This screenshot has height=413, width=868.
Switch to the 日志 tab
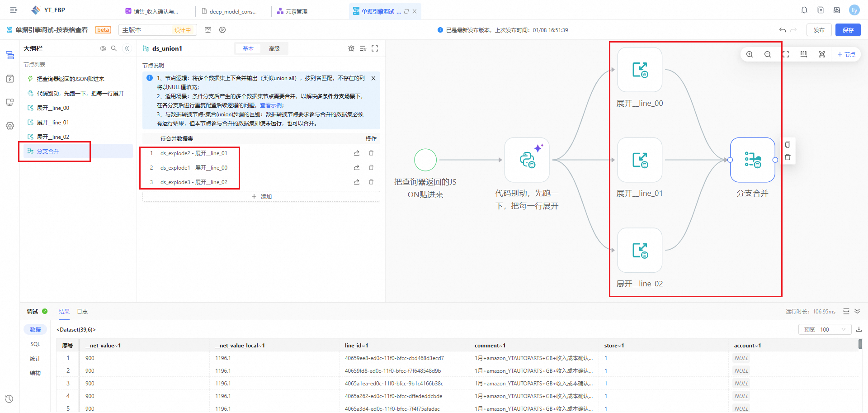tap(82, 311)
